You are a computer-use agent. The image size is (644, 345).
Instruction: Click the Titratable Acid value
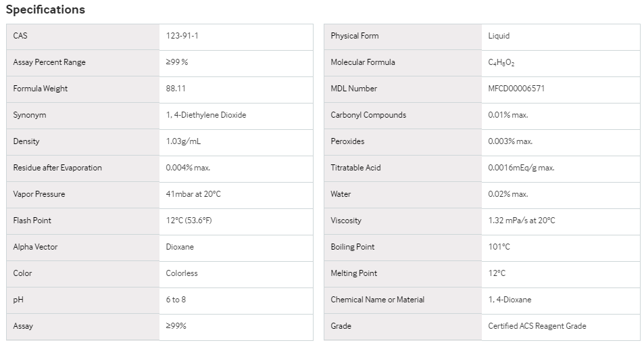pos(521,167)
